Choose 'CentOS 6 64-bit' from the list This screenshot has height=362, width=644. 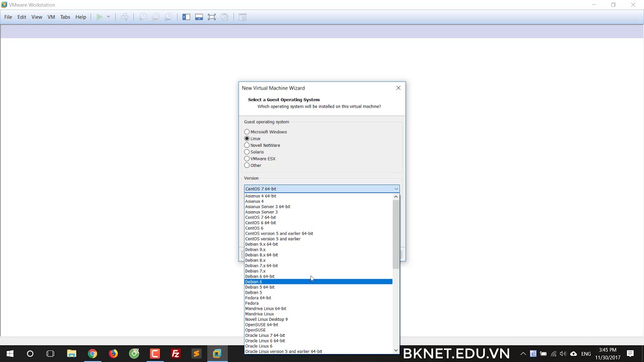click(318, 223)
